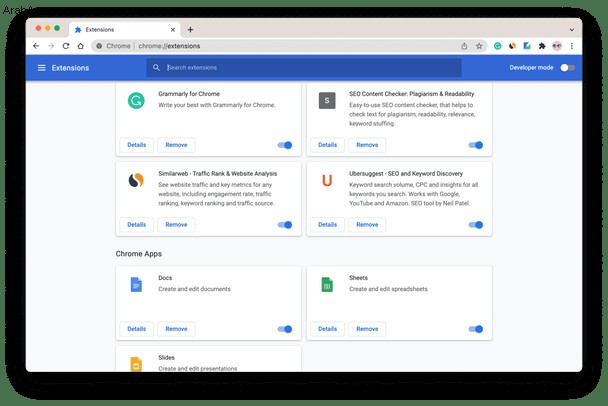Viewport: 608px width, 406px height.
Task: Open the profile avatar in toolbar
Action: click(x=557, y=46)
